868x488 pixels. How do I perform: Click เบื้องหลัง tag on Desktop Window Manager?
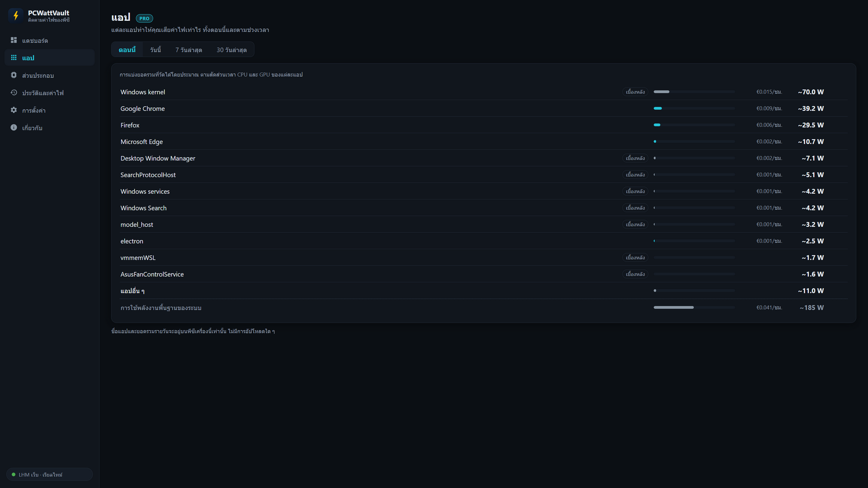[x=635, y=158]
